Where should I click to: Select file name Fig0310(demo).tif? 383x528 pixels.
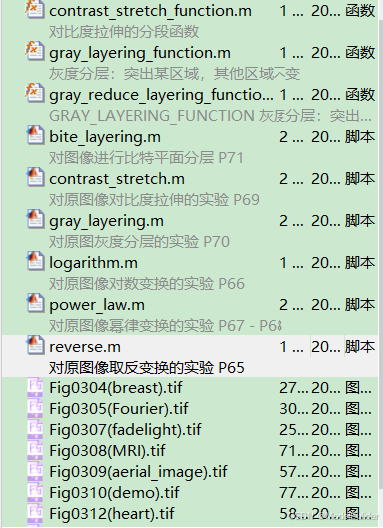(114, 493)
